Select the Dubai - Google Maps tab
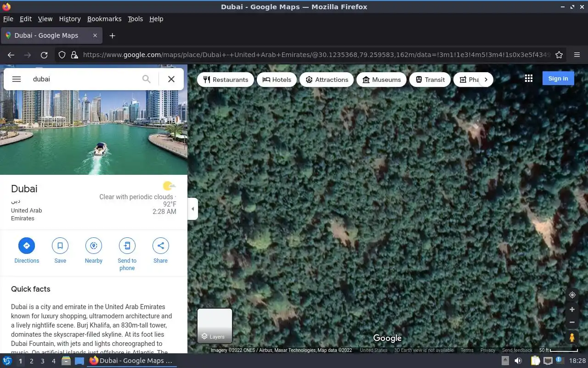The width and height of the screenshot is (588, 368). (51, 35)
